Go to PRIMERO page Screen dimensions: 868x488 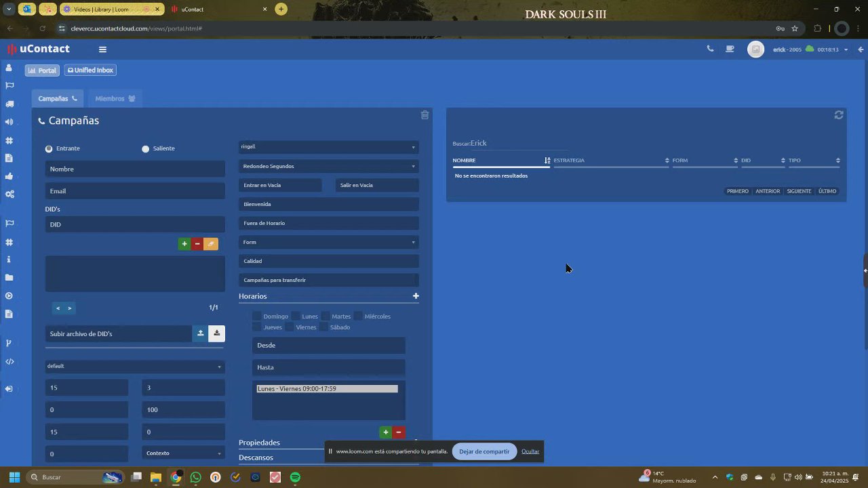pos(738,191)
